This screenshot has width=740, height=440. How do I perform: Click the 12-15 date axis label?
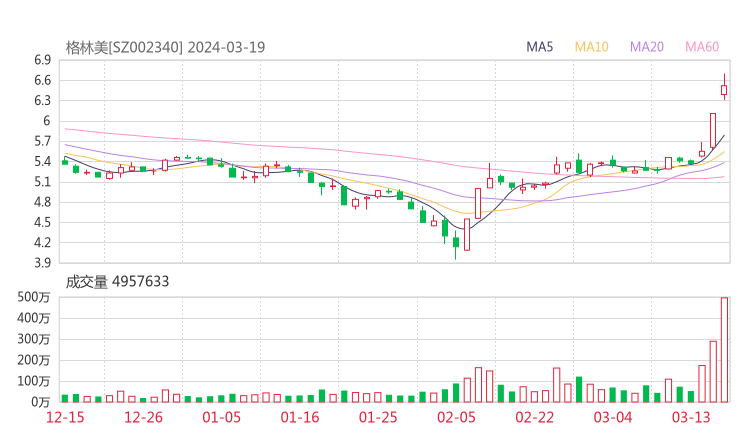pos(65,417)
